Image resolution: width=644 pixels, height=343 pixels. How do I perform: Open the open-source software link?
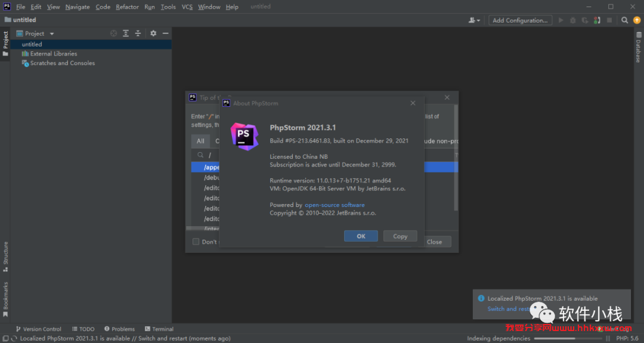click(x=335, y=205)
